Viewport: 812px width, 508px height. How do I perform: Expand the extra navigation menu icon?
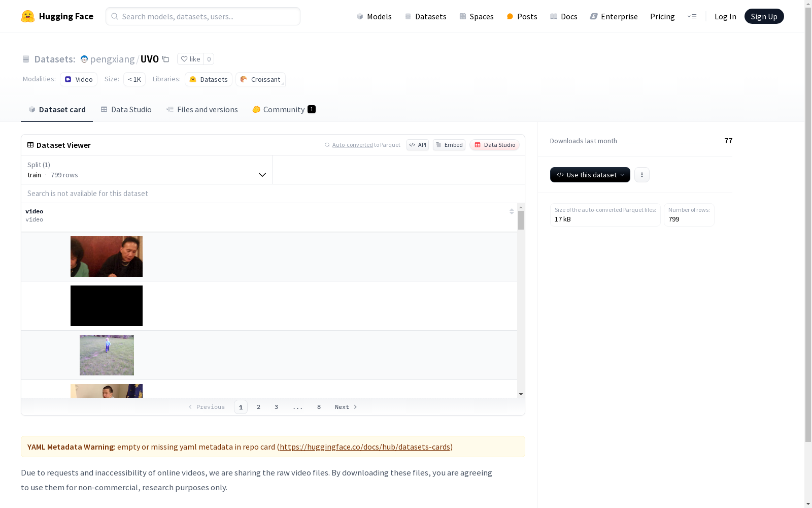(x=692, y=16)
